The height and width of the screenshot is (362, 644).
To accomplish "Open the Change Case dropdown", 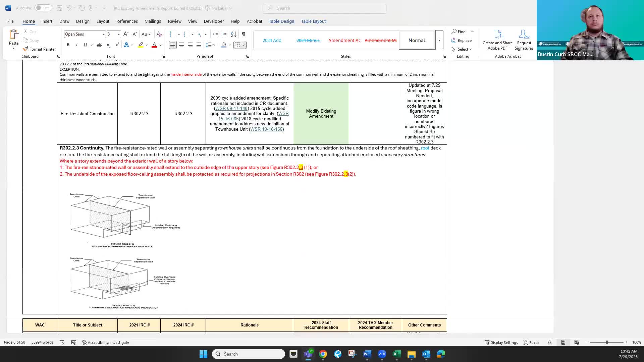I will click(146, 34).
